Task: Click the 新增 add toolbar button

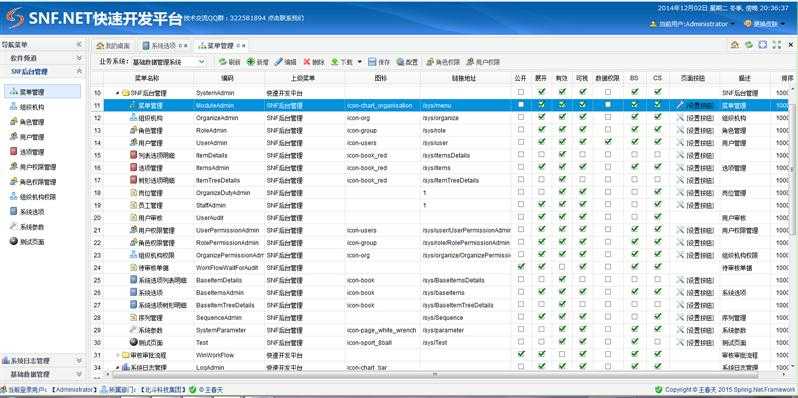Action: [258, 62]
